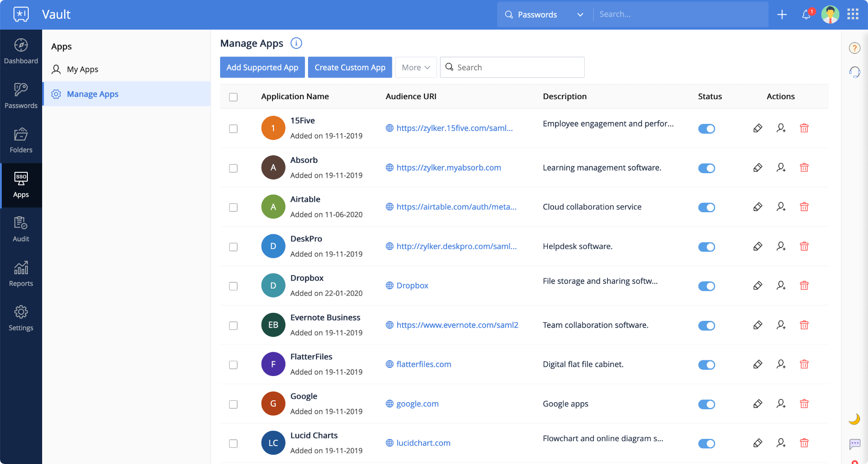Screen dimensions: 868x464
Task: Assign users to the Dropbox app
Action: coord(781,285)
